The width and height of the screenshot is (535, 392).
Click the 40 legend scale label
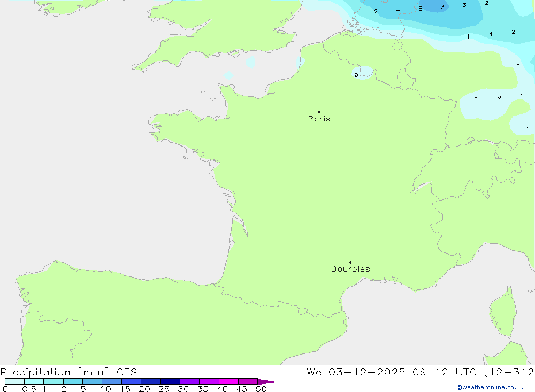222,389
